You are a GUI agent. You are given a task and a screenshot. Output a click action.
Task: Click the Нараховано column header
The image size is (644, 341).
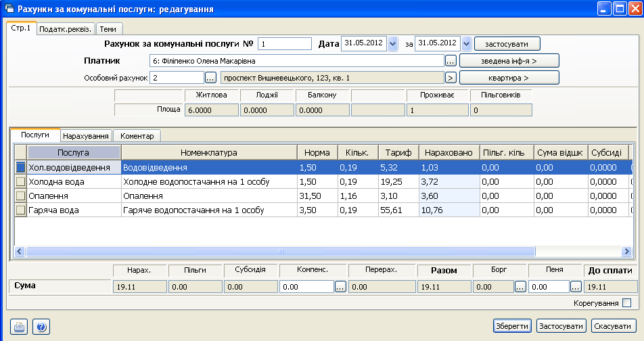pyautogui.click(x=449, y=152)
